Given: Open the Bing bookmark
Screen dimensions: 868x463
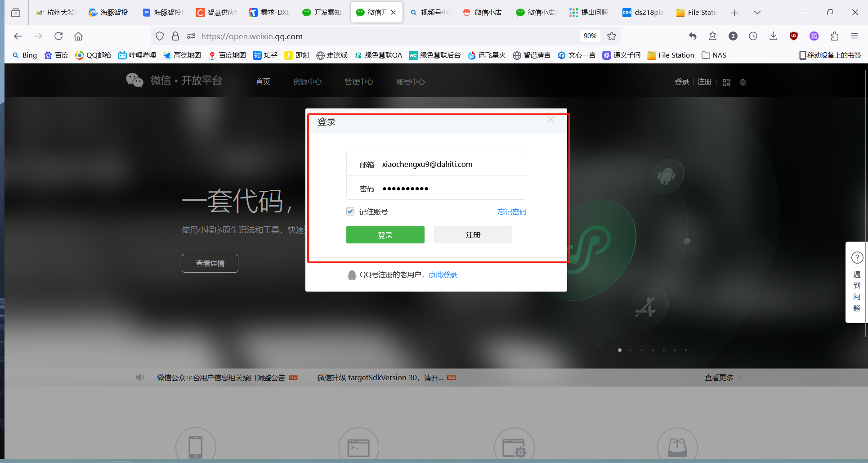Looking at the screenshot, I should pyautogui.click(x=25, y=55).
